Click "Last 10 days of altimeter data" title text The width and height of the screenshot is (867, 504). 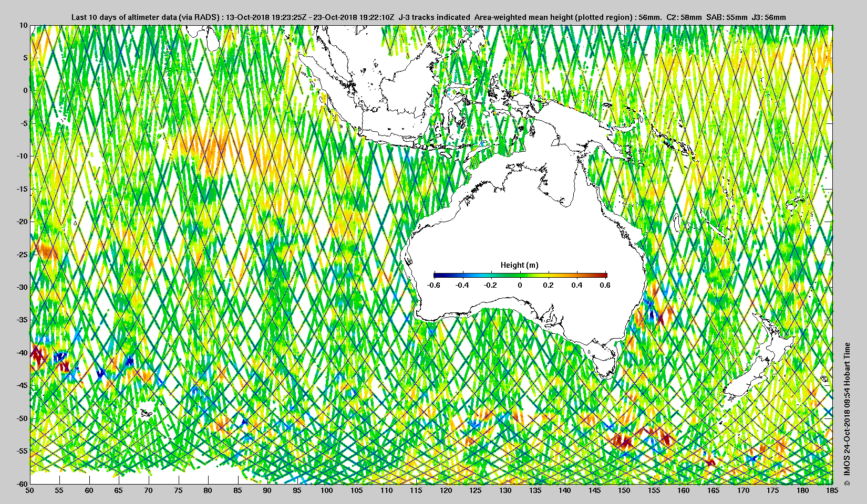(x=123, y=17)
